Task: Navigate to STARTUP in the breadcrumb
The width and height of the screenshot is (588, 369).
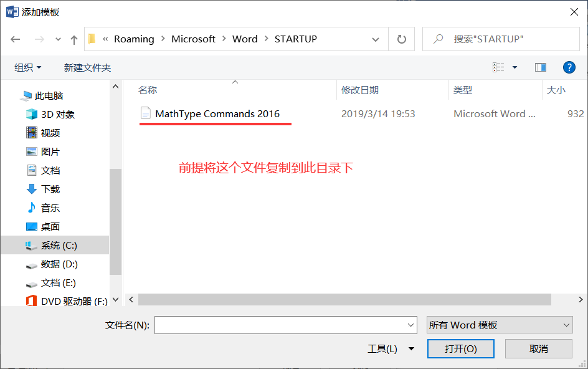Action: 296,39
